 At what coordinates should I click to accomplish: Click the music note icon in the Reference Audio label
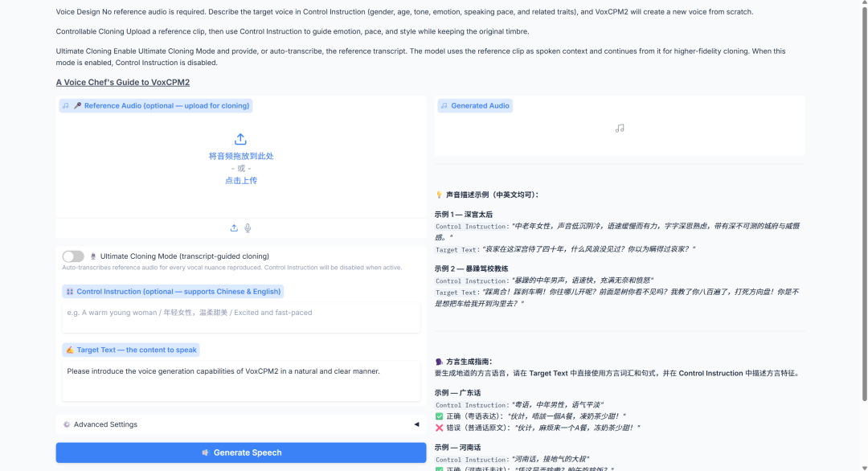point(66,105)
